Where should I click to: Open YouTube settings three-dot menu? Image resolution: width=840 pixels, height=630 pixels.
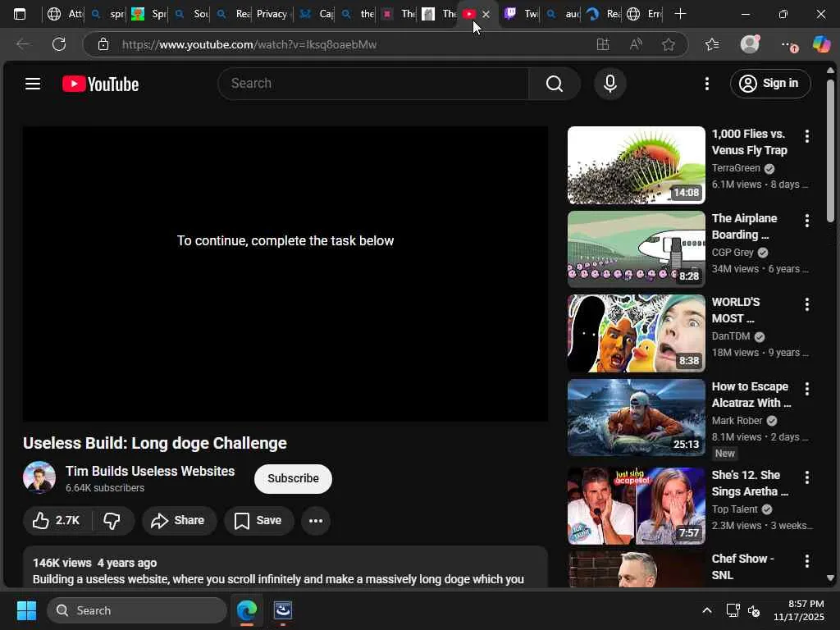(x=706, y=84)
